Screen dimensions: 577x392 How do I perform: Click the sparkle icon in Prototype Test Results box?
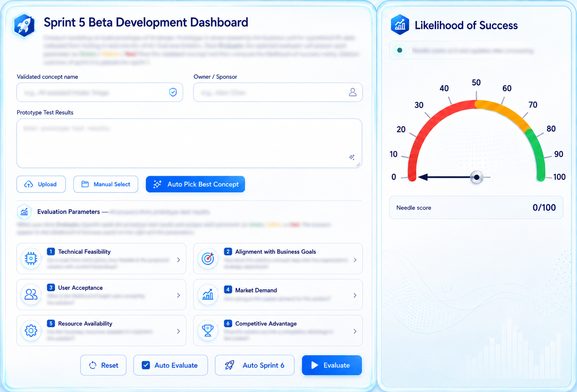[x=352, y=157]
